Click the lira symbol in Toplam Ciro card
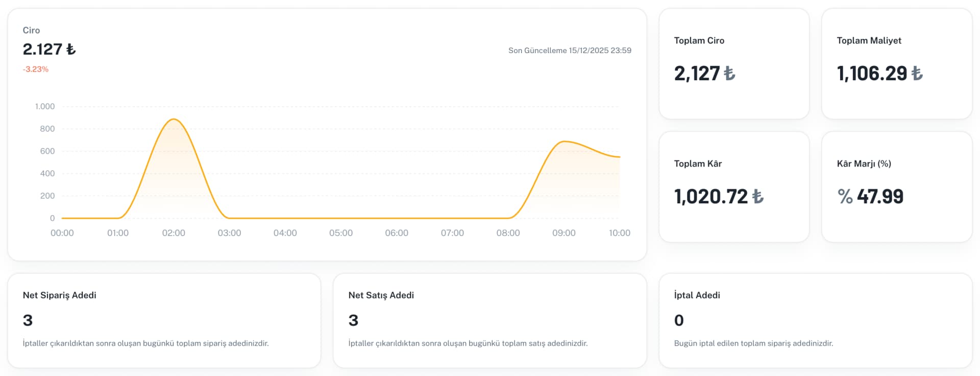The image size is (980, 376). [x=730, y=74]
